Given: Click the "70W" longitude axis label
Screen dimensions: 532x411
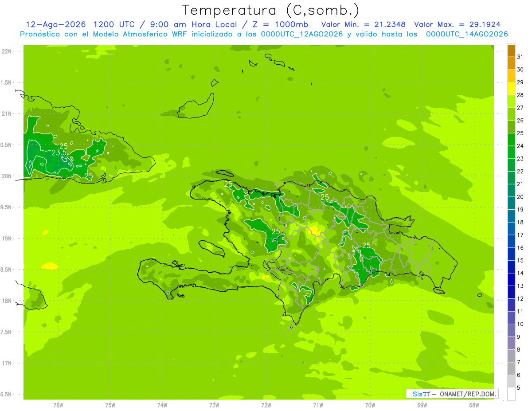Looking at the screenshot, I should click(x=370, y=405).
